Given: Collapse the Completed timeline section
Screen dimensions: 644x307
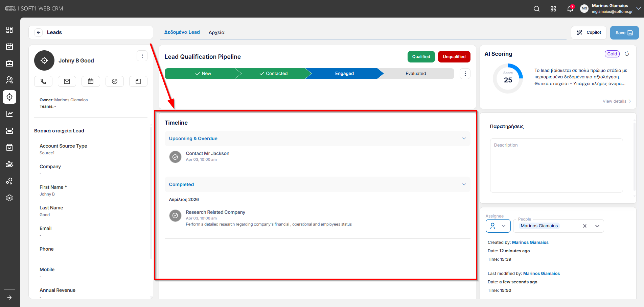Looking at the screenshot, I should tap(464, 184).
